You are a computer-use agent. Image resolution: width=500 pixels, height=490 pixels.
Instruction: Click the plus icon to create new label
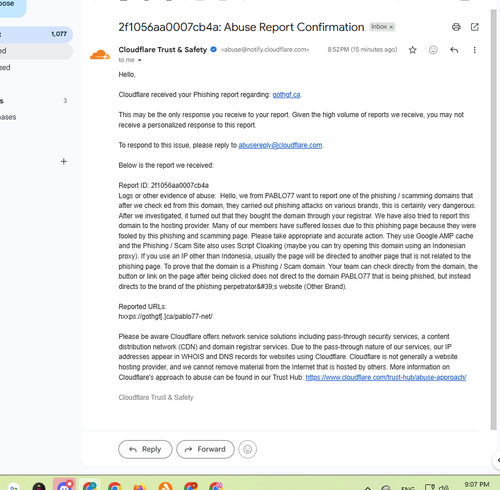pos(64,162)
